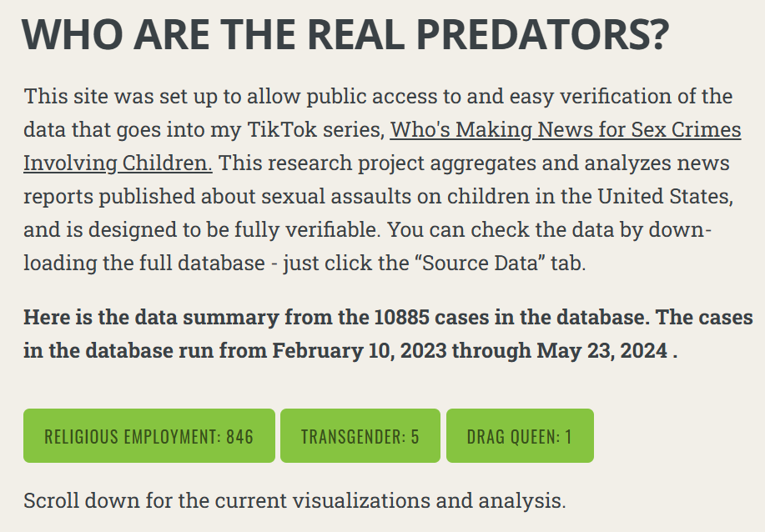Select the Transgender: 5 button
Screen dimensions: 765x532
360,436
